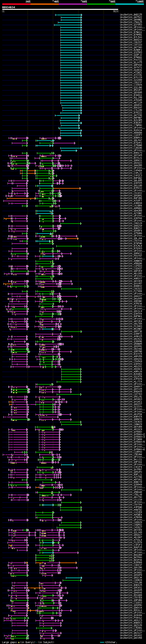
Task: Select UniRef100_Q75QN8 in the hit list
Action: [131, 145]
